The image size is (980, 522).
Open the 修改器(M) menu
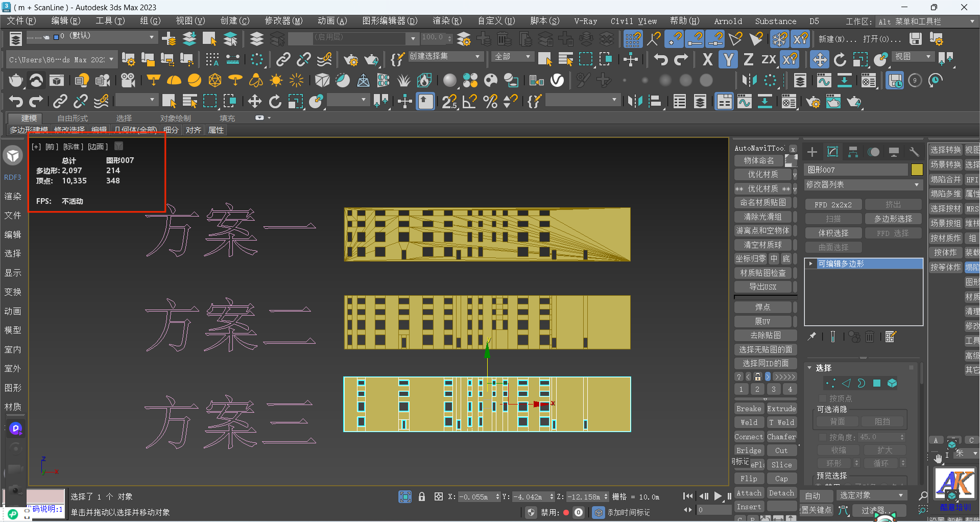(283, 21)
